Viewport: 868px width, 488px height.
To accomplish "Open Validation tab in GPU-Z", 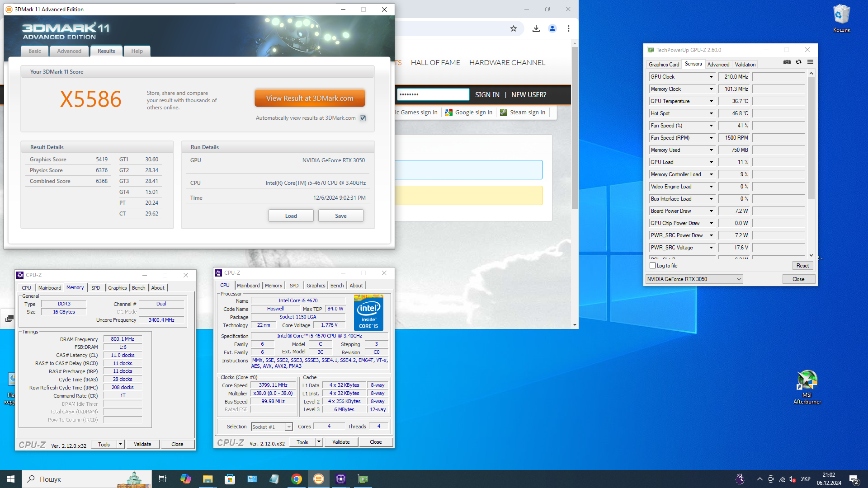I will point(745,65).
